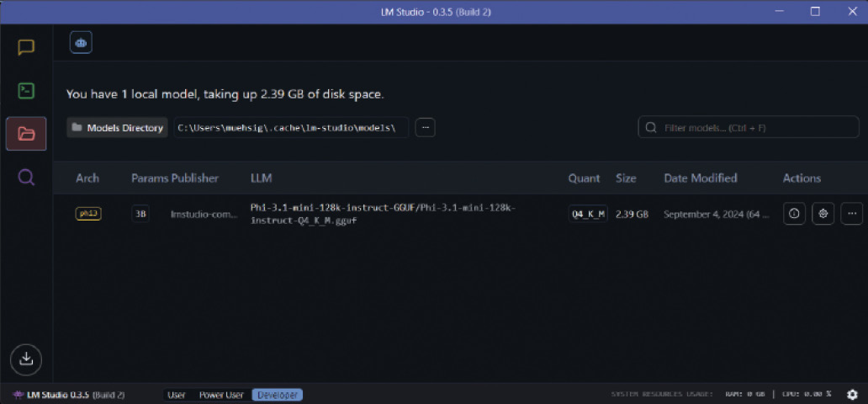Click the robot icon at top
This screenshot has height=404, width=868.
(81, 42)
